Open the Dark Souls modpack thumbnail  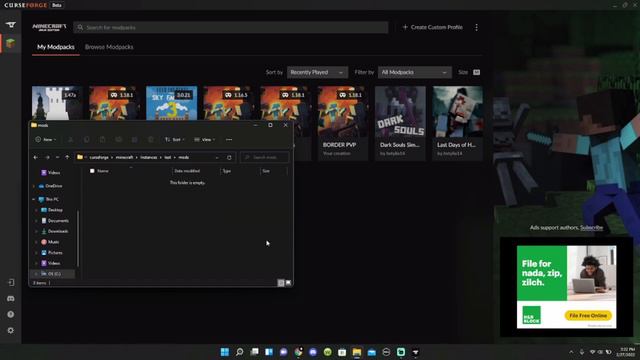click(400, 111)
